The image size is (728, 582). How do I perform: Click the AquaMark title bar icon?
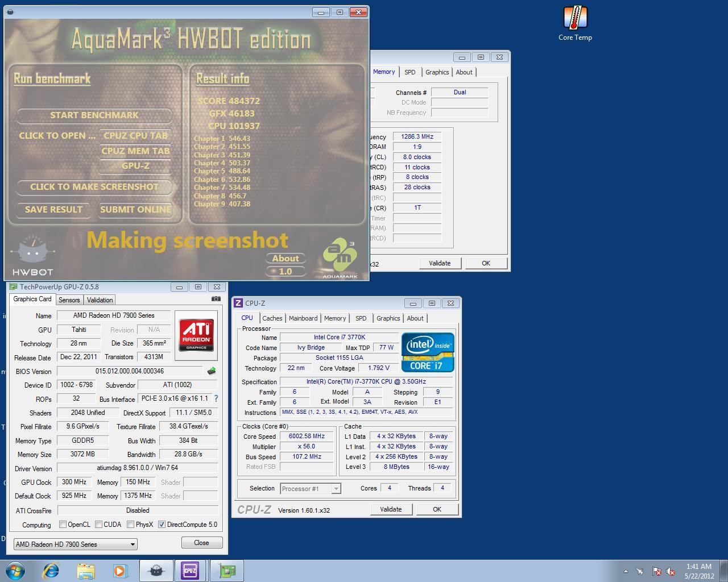point(10,12)
